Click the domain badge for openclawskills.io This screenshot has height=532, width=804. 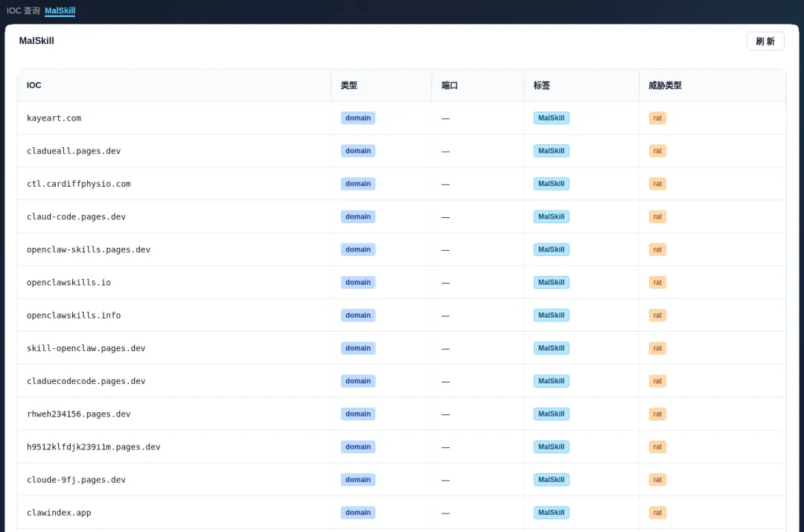358,283
